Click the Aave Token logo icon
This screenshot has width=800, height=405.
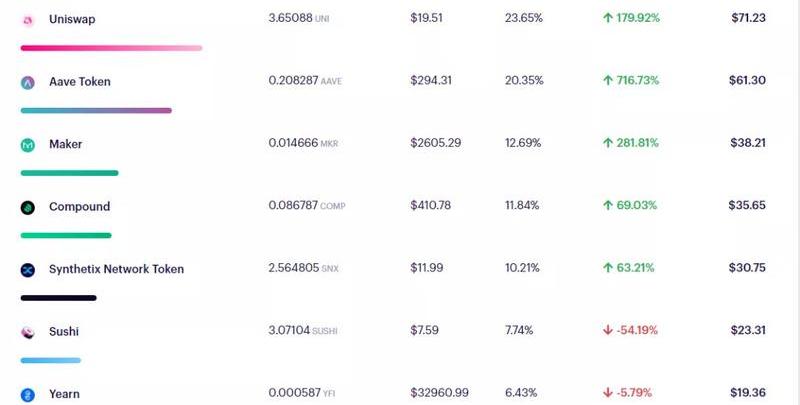click(x=28, y=82)
